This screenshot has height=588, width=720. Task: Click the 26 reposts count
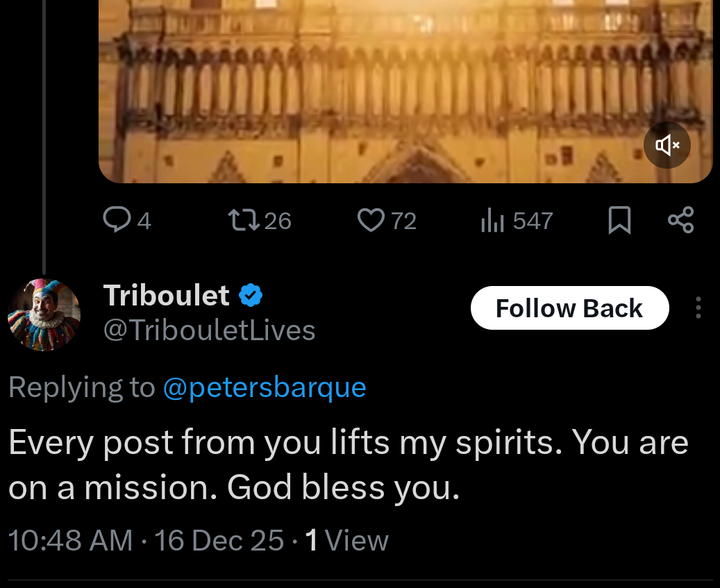coord(278,221)
